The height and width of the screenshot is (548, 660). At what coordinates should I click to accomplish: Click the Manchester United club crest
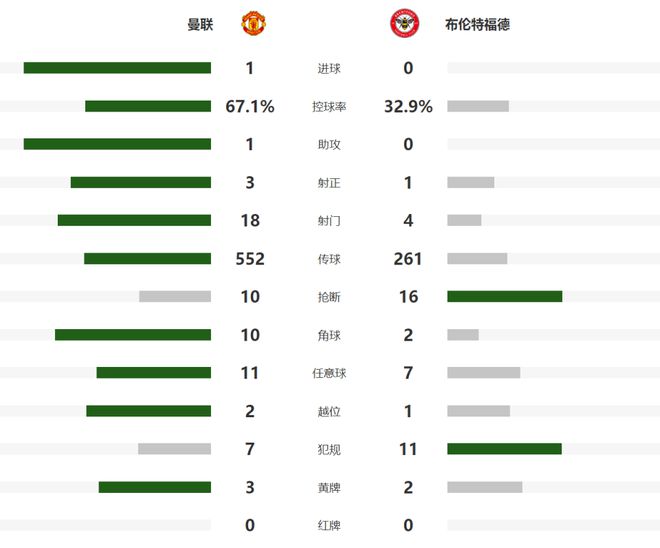click(254, 24)
